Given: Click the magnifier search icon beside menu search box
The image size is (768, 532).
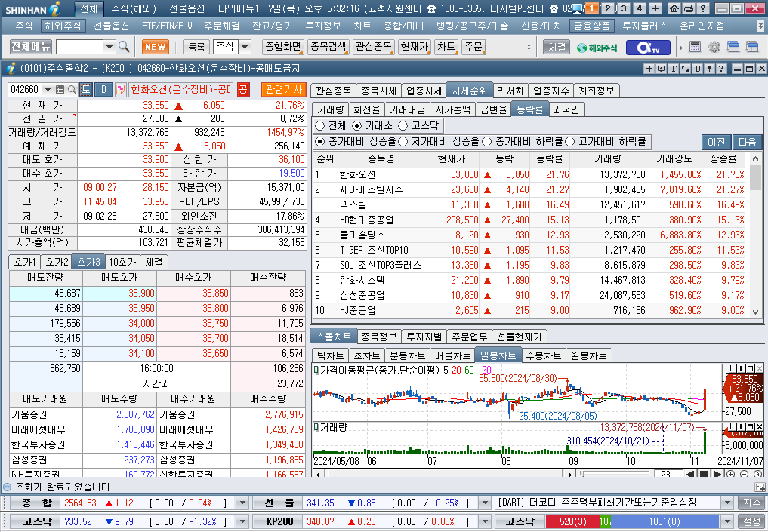Looking at the screenshot, I should tap(124, 47).
